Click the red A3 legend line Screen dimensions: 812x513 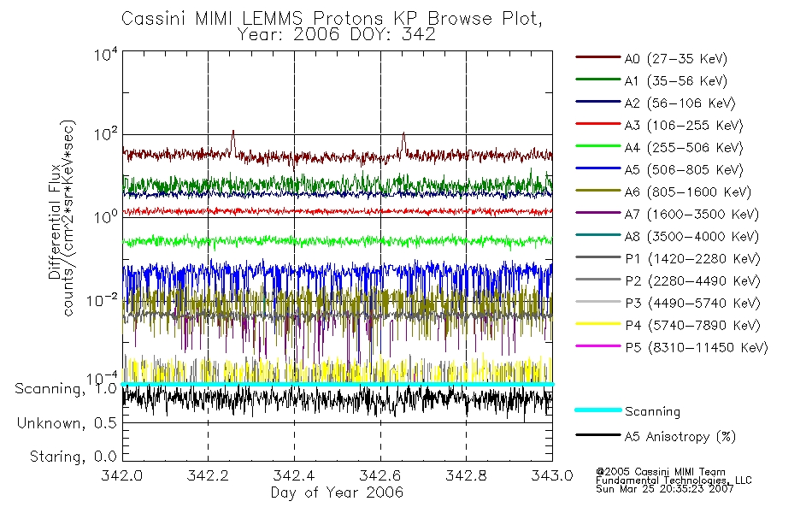click(598, 124)
